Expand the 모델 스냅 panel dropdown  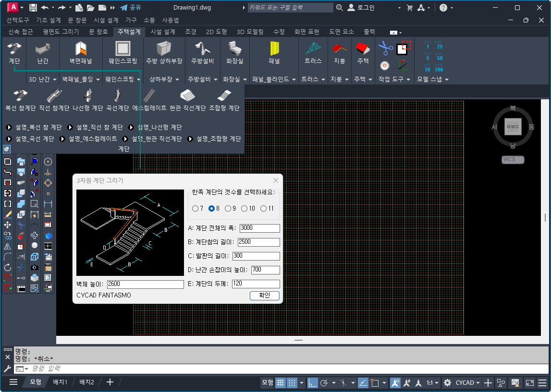(x=432, y=79)
